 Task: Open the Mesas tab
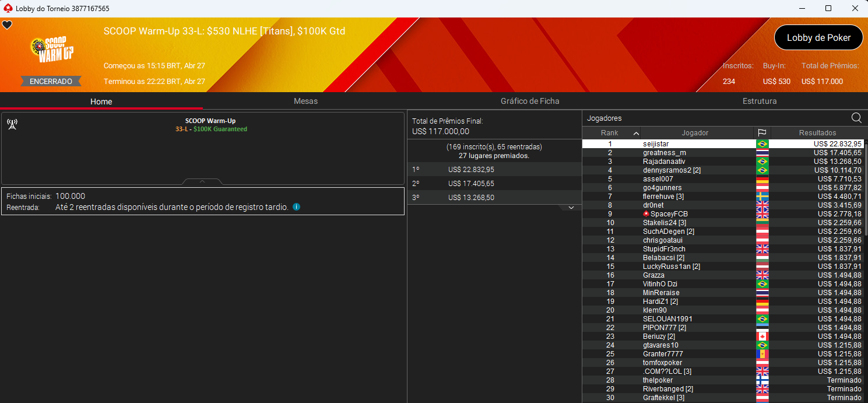[305, 101]
